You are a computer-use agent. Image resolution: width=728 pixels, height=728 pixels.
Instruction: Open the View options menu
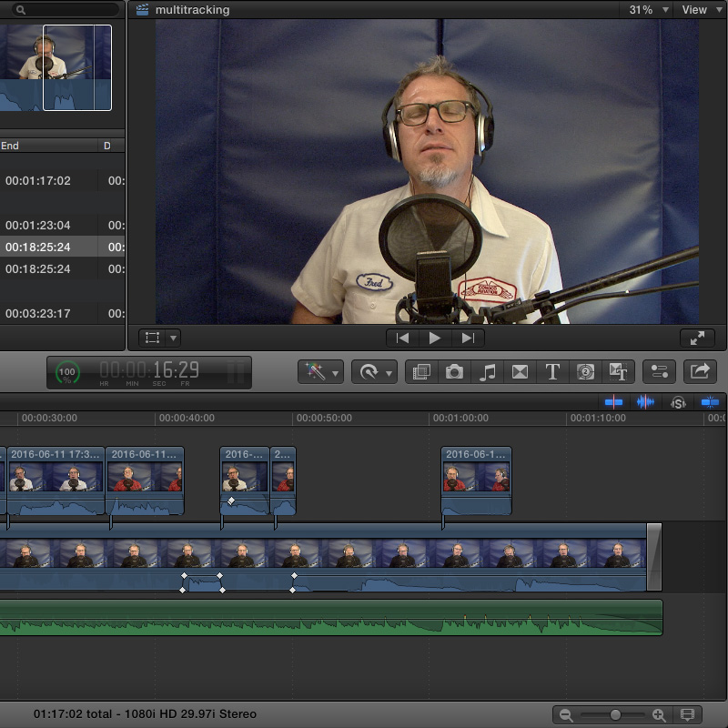[x=699, y=10]
